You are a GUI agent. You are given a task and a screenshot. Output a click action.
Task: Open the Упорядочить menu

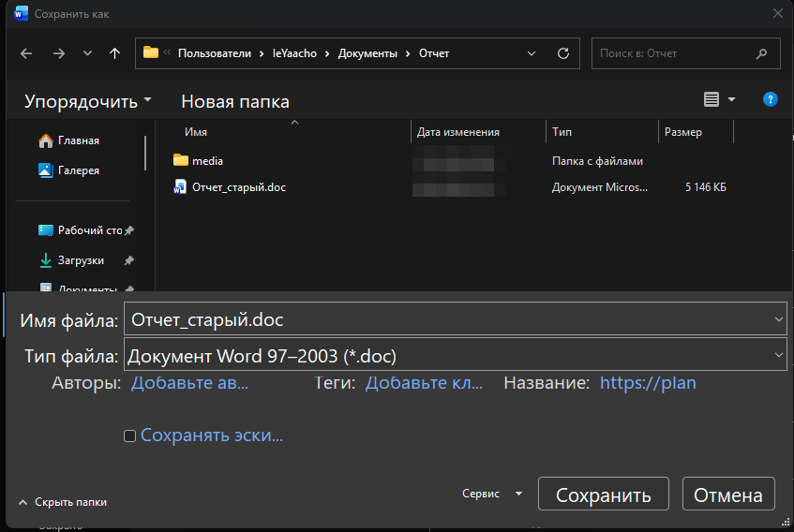tap(88, 101)
